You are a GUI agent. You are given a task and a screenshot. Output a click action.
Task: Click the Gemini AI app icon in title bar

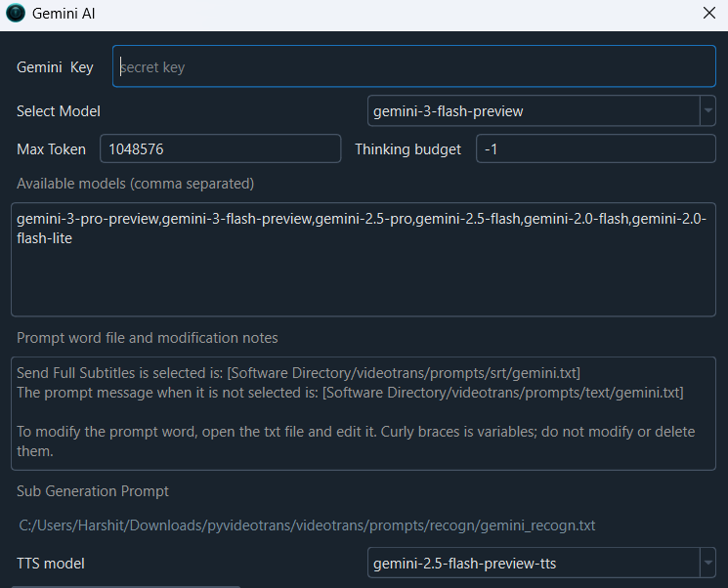pyautogui.click(x=16, y=15)
